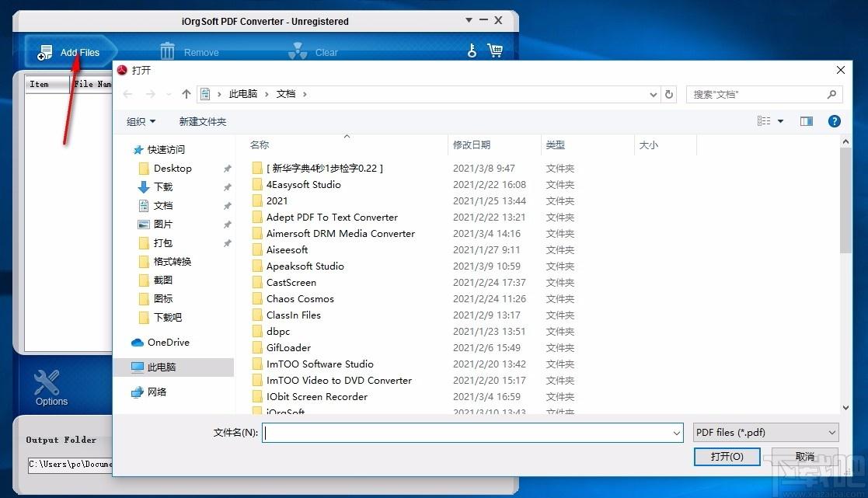Open the 组织 menu
This screenshot has width=868, height=498.
(x=141, y=121)
